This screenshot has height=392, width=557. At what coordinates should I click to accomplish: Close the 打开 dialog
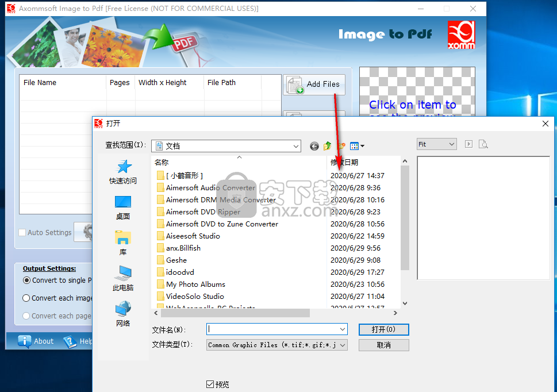(x=546, y=124)
